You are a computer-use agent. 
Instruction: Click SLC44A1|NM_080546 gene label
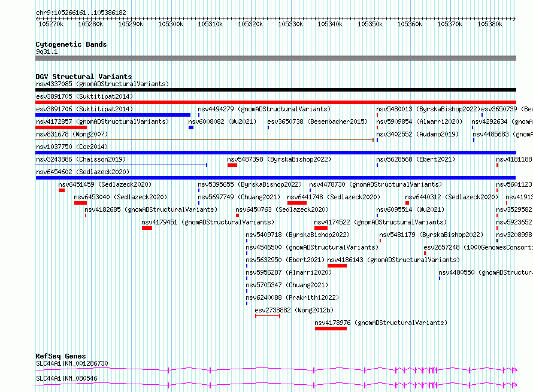66,378
